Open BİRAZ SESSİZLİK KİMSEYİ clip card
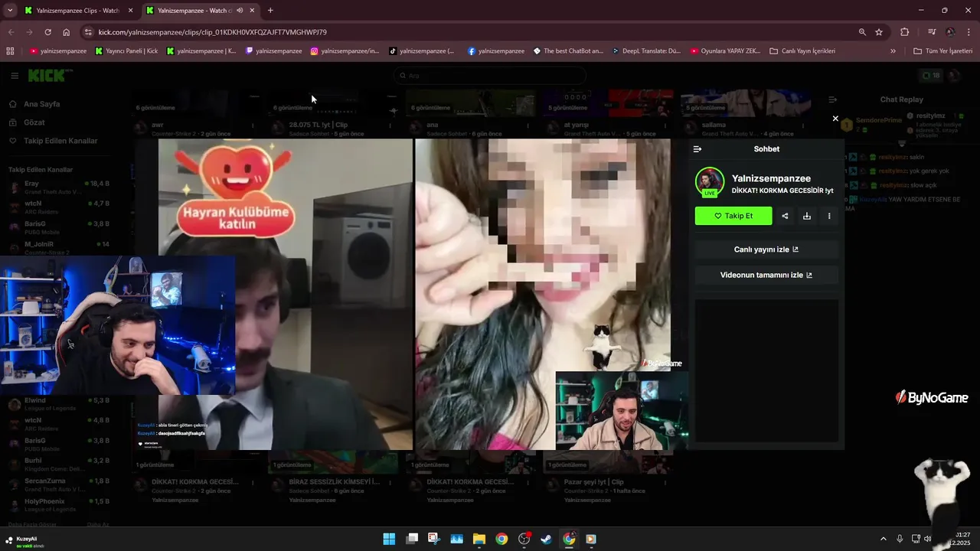The width and height of the screenshot is (980, 551). click(x=335, y=478)
